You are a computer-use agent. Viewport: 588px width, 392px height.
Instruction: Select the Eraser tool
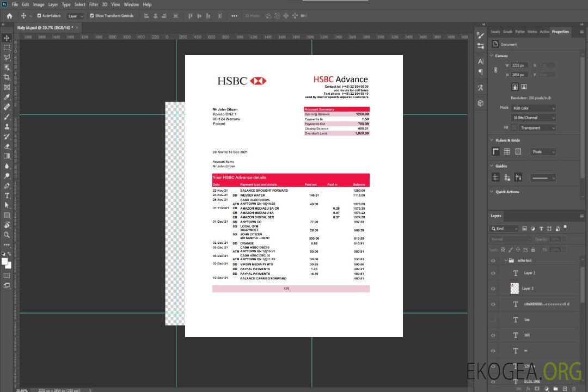pos(7,146)
